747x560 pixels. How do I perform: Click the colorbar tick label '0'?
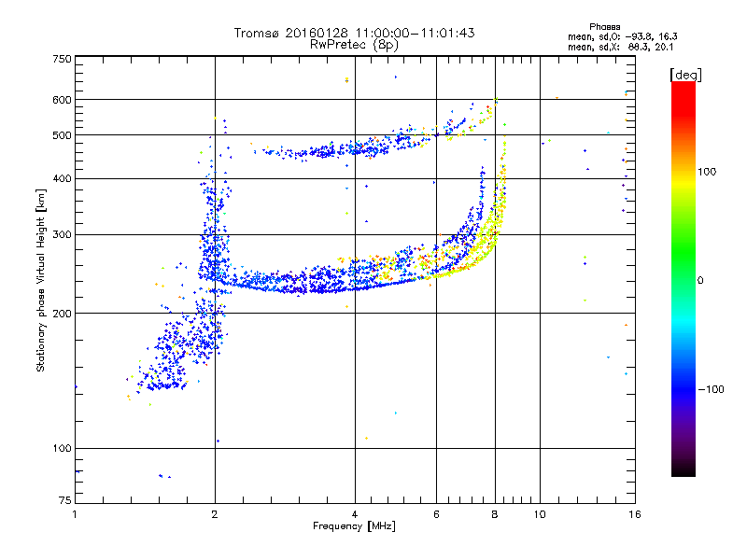700,281
